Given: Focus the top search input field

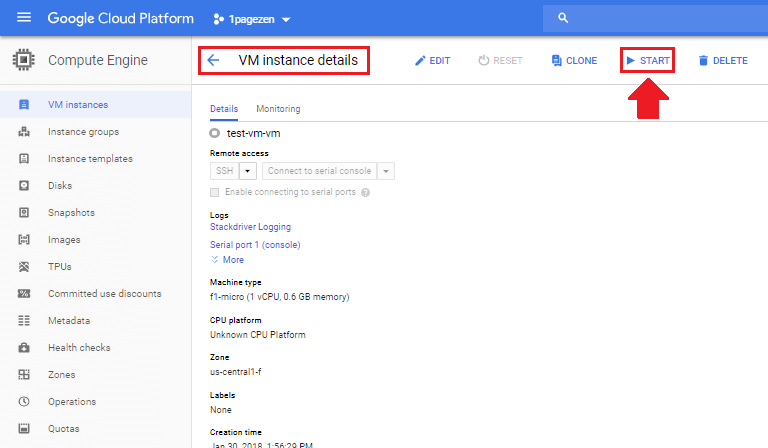Looking at the screenshot, I should [655, 19].
